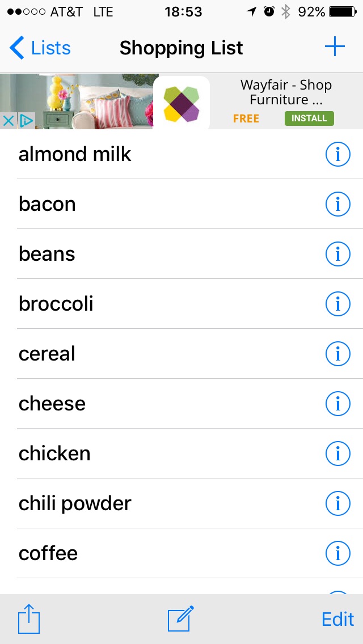
Task: View chili powder info
Action: point(338,503)
